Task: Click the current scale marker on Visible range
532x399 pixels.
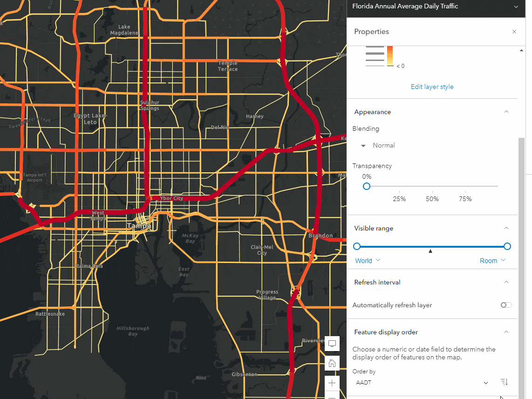Action: tap(430, 251)
